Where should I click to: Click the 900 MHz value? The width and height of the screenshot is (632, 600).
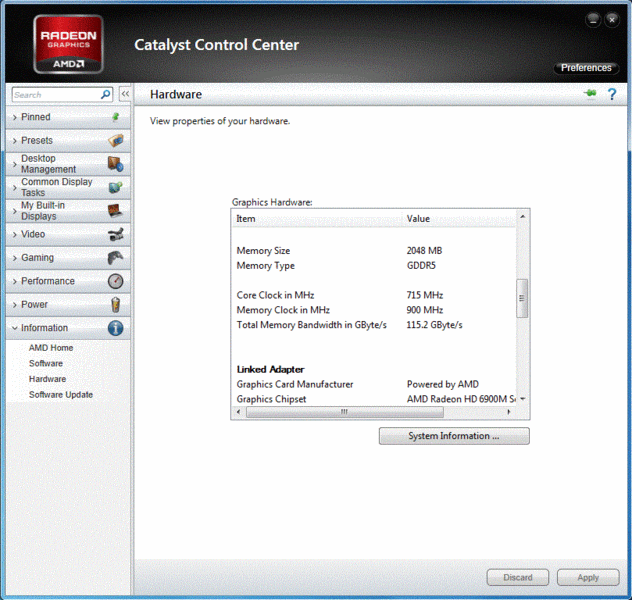[425, 310]
